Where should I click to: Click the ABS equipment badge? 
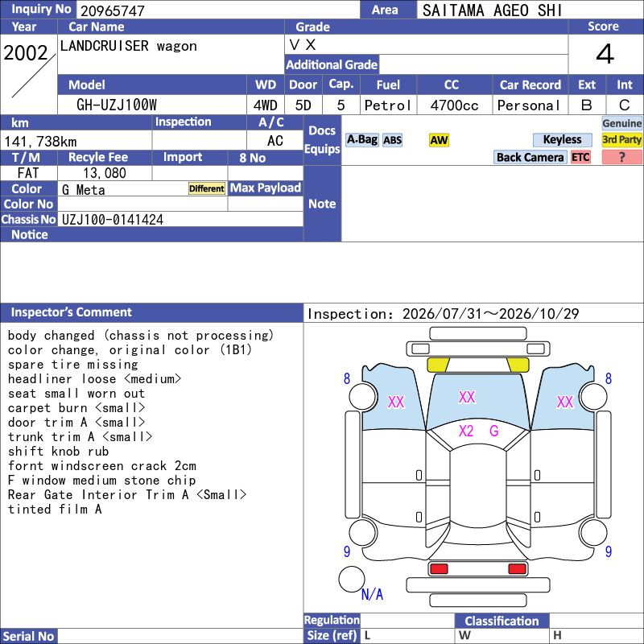pyautogui.click(x=392, y=140)
